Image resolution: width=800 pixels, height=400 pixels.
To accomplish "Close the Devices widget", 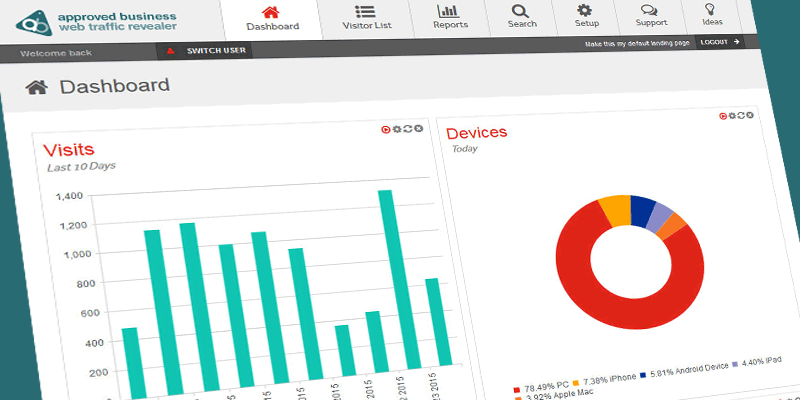I will click(x=750, y=115).
